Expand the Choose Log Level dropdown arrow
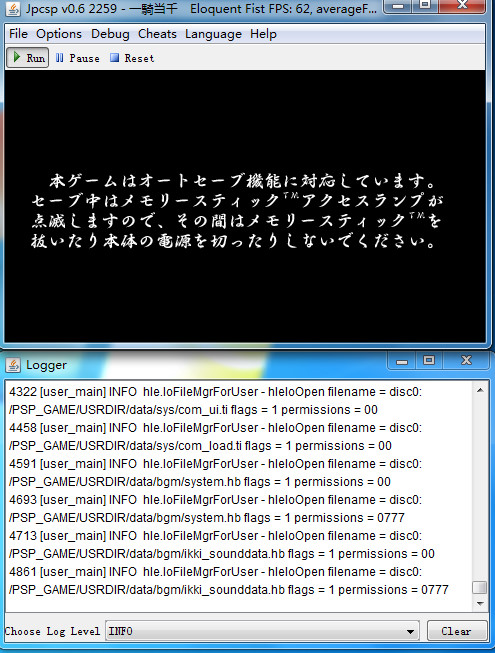The image size is (495, 653). pos(410,632)
